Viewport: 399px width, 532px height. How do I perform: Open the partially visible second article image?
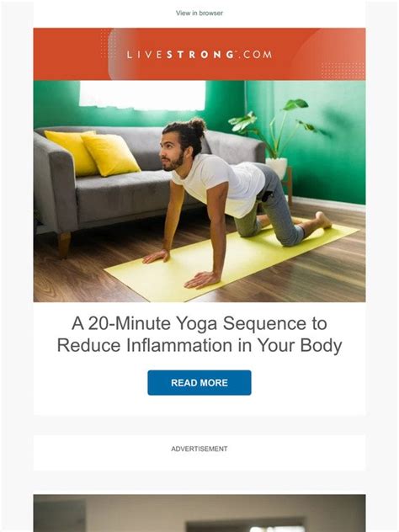199,513
